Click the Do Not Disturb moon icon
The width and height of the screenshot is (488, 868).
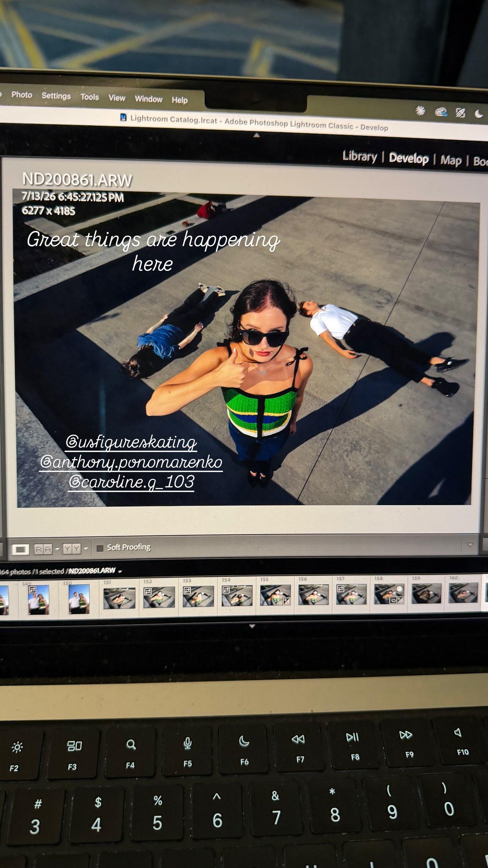[x=479, y=114]
